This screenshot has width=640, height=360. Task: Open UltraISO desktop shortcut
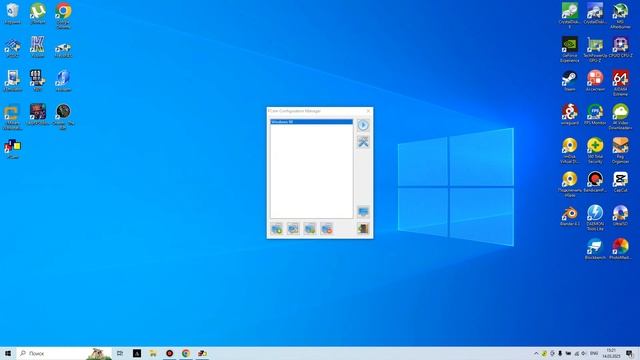click(x=620, y=216)
